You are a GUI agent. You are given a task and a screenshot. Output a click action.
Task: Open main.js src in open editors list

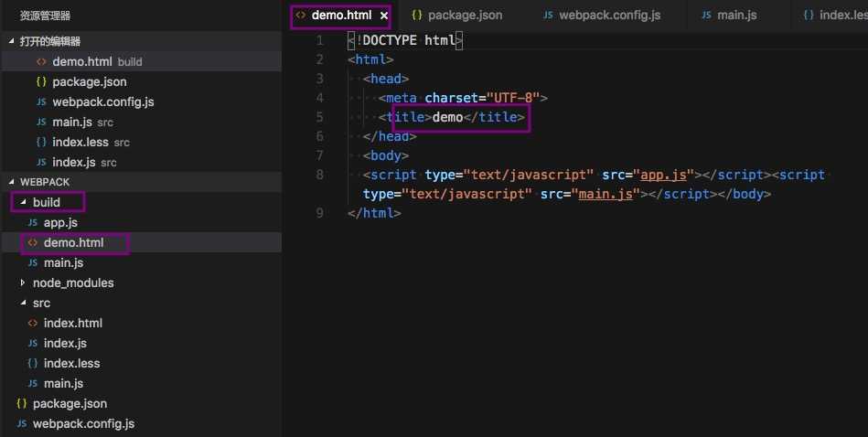[x=141, y=122]
